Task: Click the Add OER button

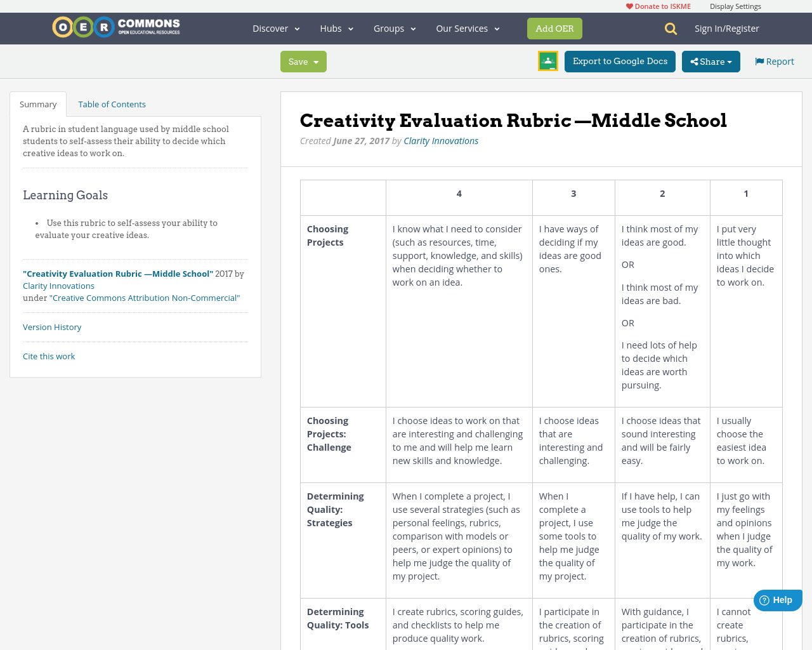Action: (554, 28)
